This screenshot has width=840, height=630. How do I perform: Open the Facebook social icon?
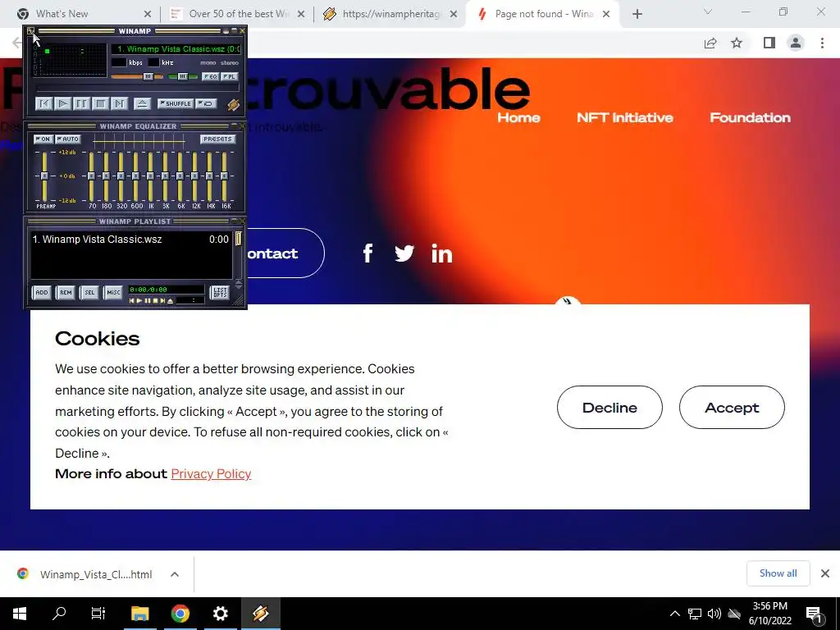tap(367, 253)
